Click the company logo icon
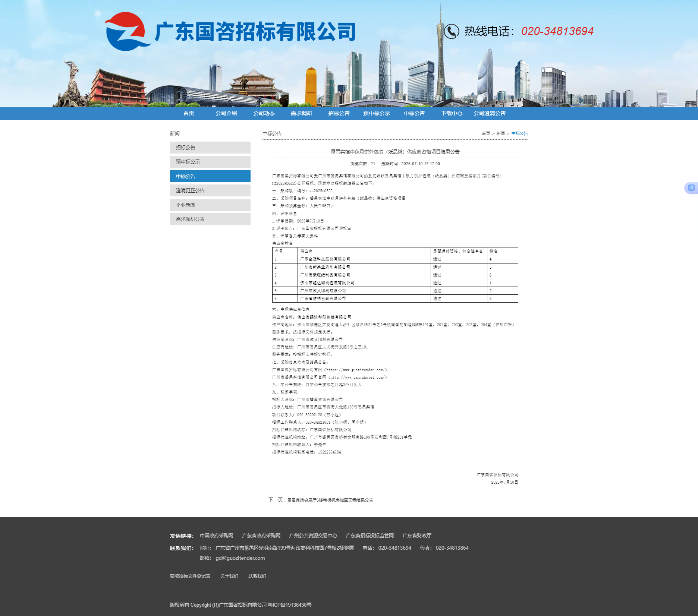The image size is (698, 616). [x=126, y=32]
